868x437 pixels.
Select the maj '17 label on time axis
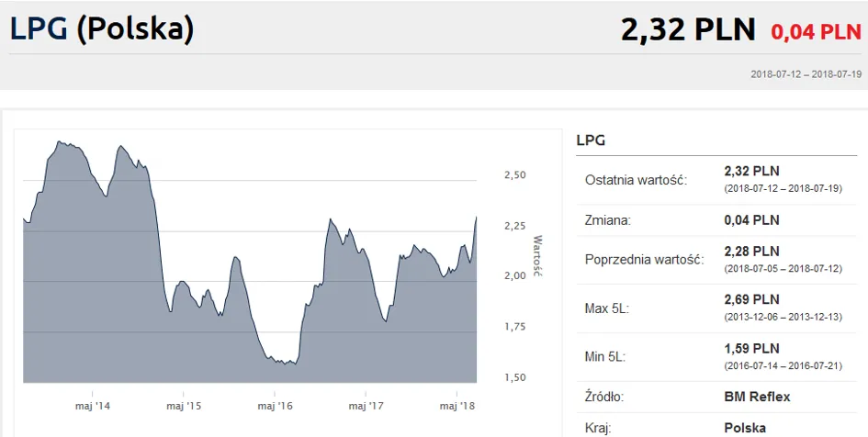(x=366, y=405)
